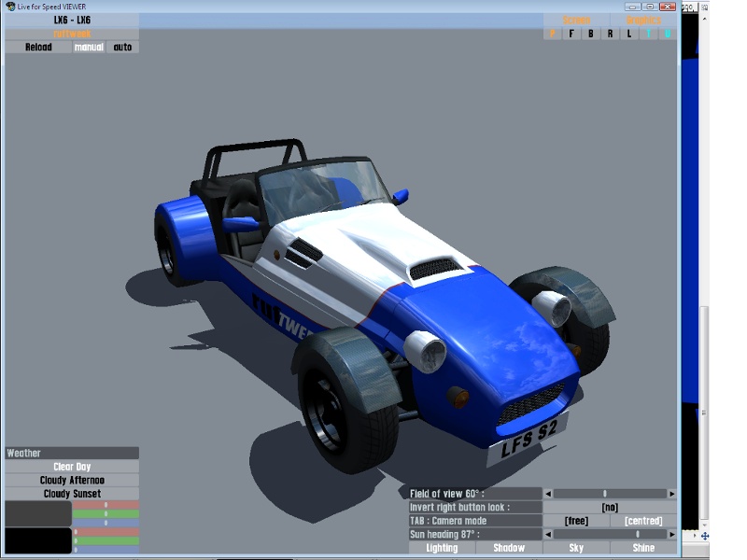Toggle Invert right button look option
747x560 pixels.
pos(609,507)
